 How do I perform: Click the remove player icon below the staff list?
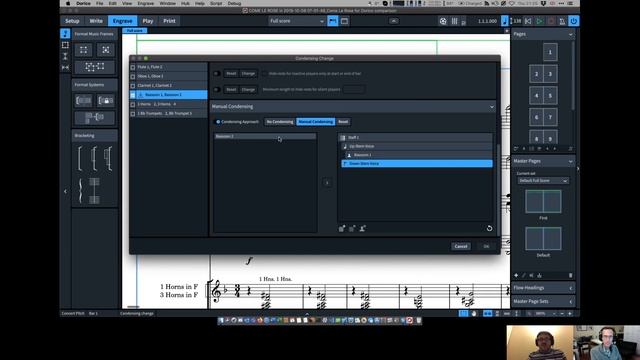(362, 229)
